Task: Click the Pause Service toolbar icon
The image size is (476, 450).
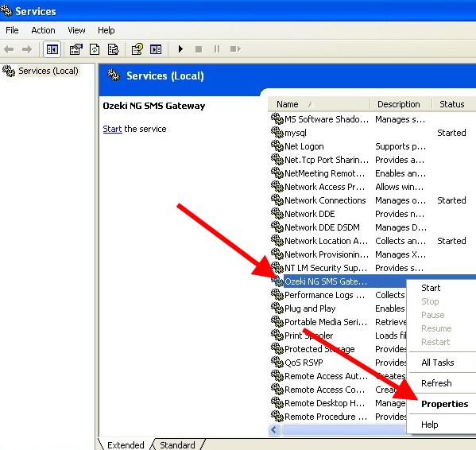Action: [x=217, y=49]
